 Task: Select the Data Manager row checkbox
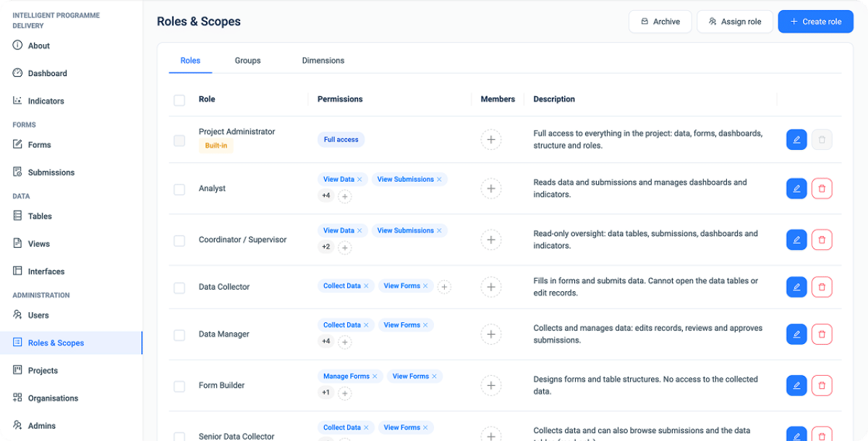tap(179, 335)
